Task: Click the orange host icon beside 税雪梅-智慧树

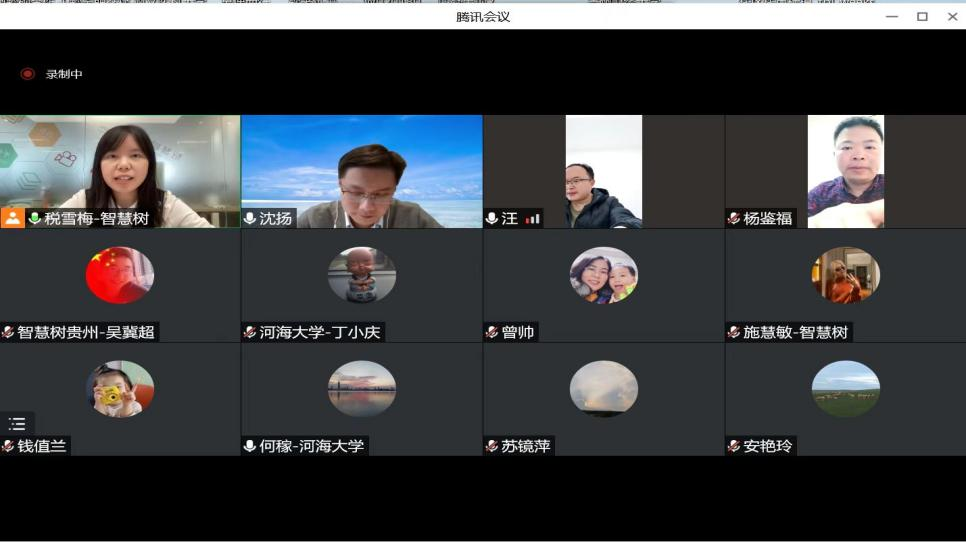Action: 12,217
